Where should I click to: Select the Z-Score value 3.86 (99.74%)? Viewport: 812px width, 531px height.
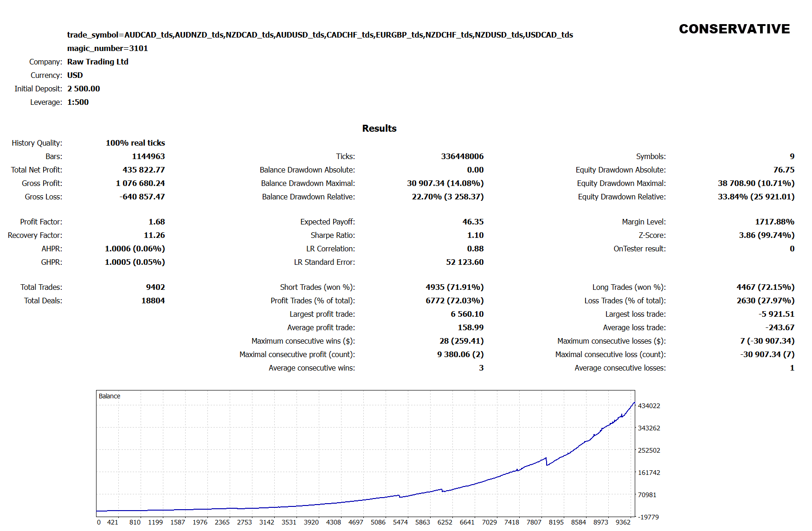click(767, 235)
